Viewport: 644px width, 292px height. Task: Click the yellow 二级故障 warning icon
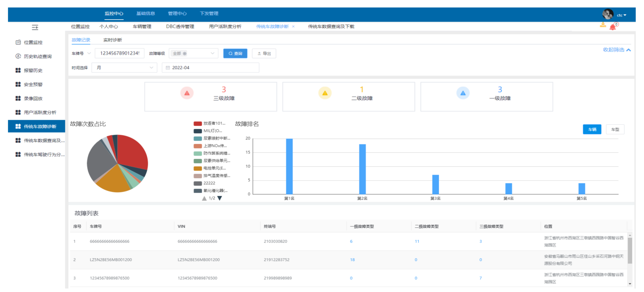(x=325, y=93)
